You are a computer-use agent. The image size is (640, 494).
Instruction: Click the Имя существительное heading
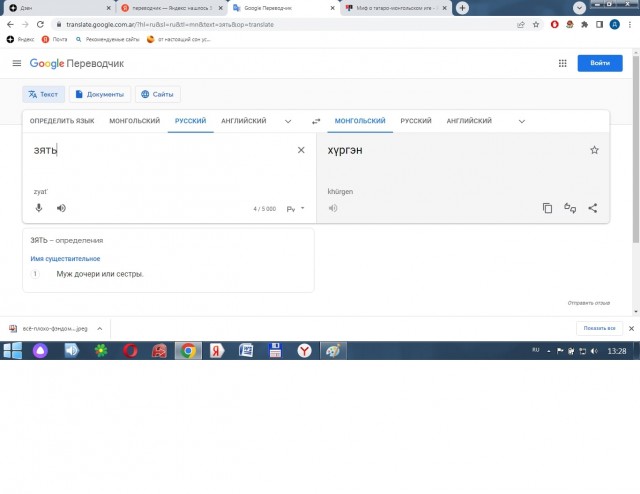coord(65,258)
